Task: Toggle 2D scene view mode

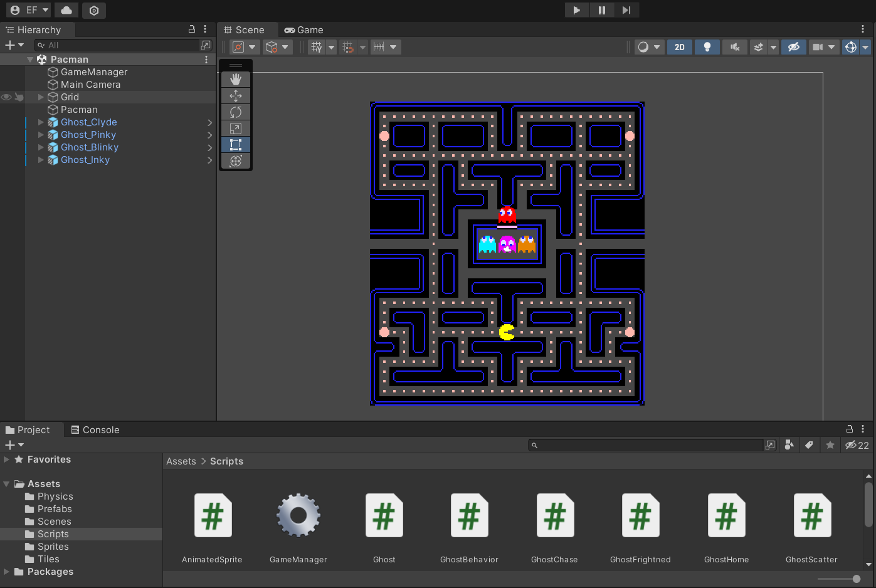Action: pos(680,47)
